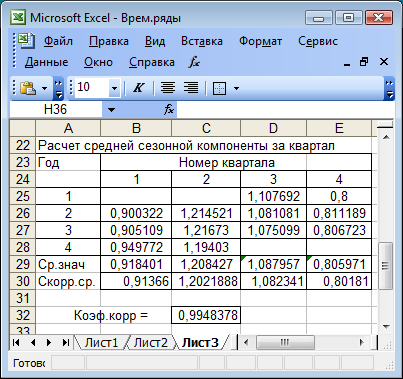Click the vertical scrollbar down arrow
The height and width of the screenshot is (379, 403).
[386, 327]
